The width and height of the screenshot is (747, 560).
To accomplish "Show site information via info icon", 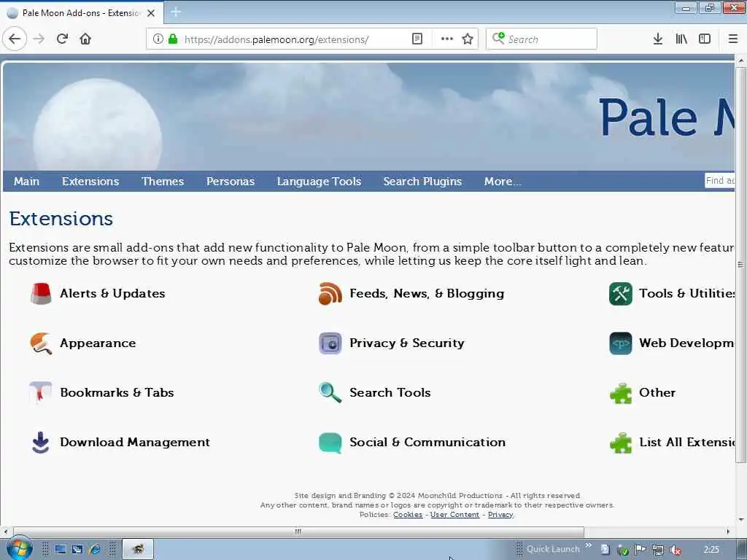I will tap(158, 39).
